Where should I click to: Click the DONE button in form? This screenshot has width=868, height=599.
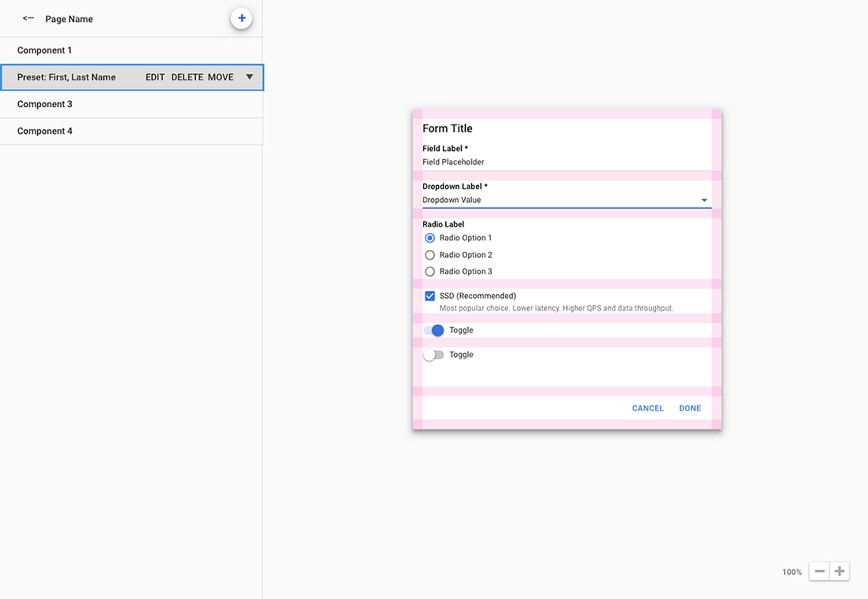(690, 408)
